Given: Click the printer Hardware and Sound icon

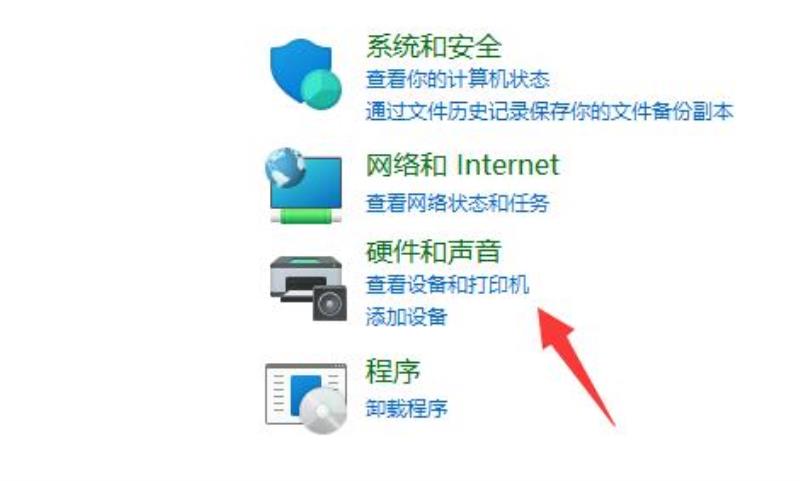Looking at the screenshot, I should pos(308,288).
